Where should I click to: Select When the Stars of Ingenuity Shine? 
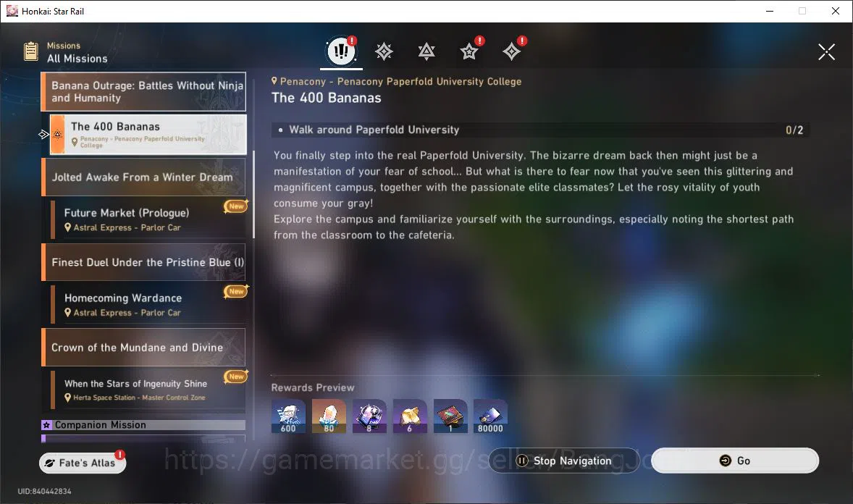click(x=148, y=390)
